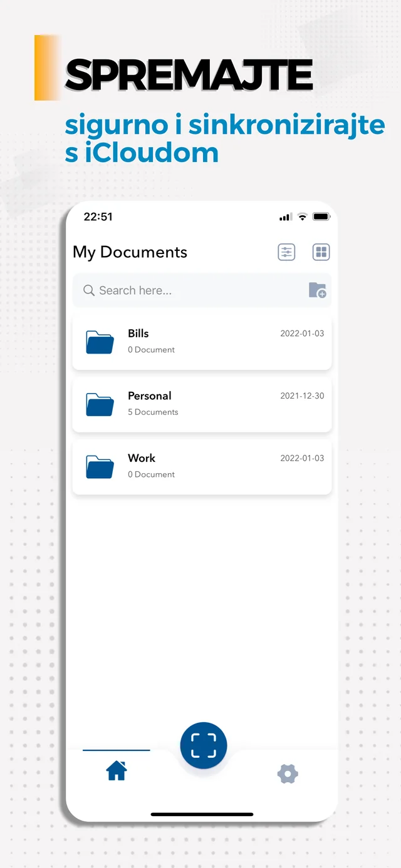The height and width of the screenshot is (868, 401).
Task: Tap the magnifying glass search icon
Action: coord(89,290)
